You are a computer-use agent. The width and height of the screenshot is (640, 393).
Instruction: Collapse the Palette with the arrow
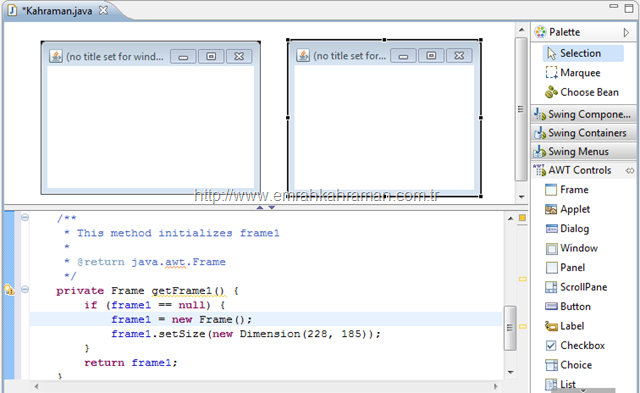[627, 32]
